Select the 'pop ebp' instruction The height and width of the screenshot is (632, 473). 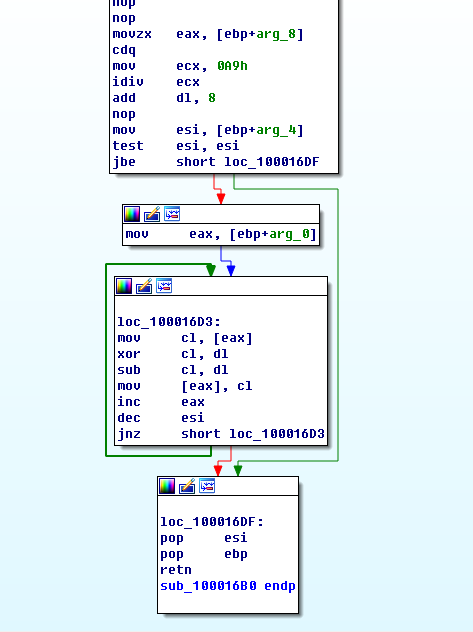pos(204,554)
